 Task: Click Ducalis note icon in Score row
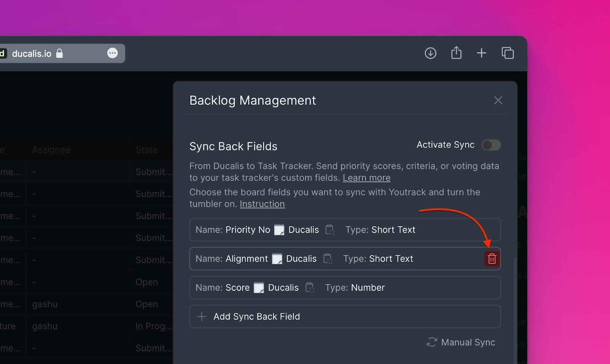(259, 288)
